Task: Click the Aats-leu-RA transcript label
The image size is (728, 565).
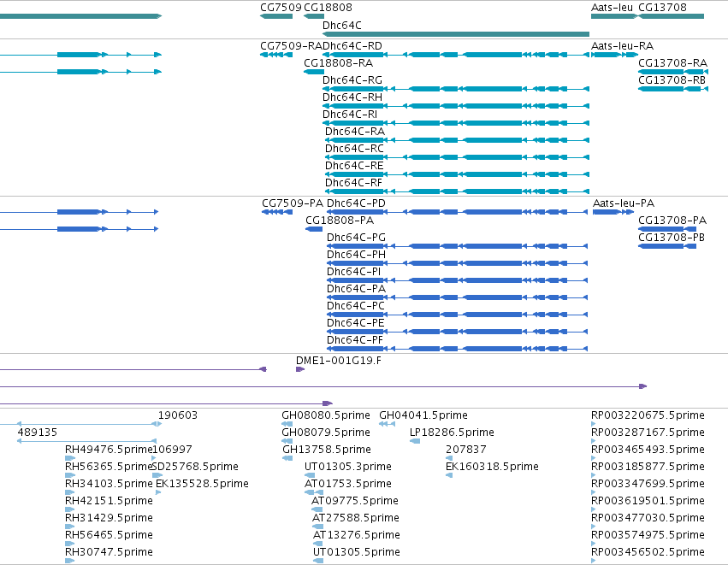Action: pos(622,46)
